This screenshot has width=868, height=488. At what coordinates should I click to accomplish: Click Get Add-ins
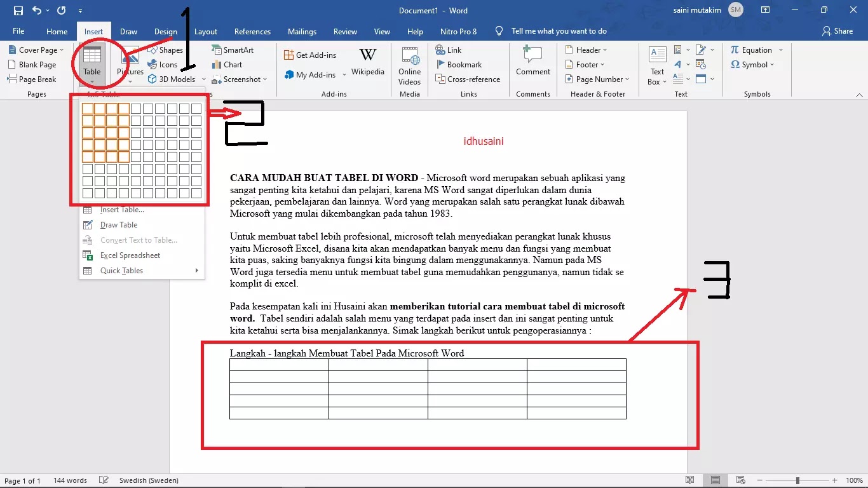pyautogui.click(x=310, y=55)
